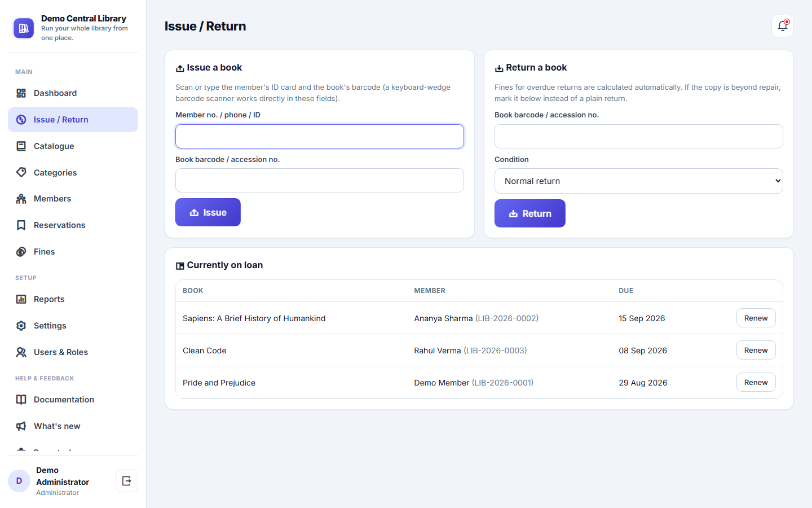Click the Dashboard grid icon in sidebar
812x508 pixels.
pos(21,93)
